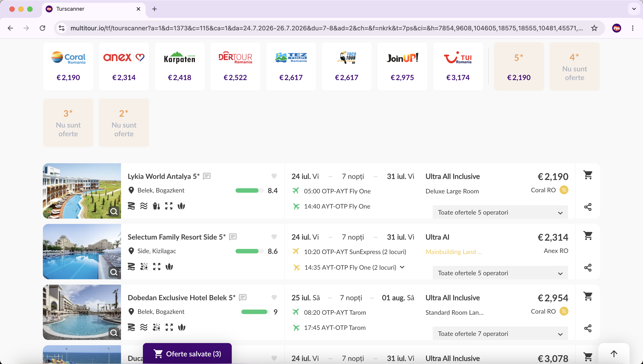The height and width of the screenshot is (364, 643).
Task: Select the 3* category card
Action: 68,122
